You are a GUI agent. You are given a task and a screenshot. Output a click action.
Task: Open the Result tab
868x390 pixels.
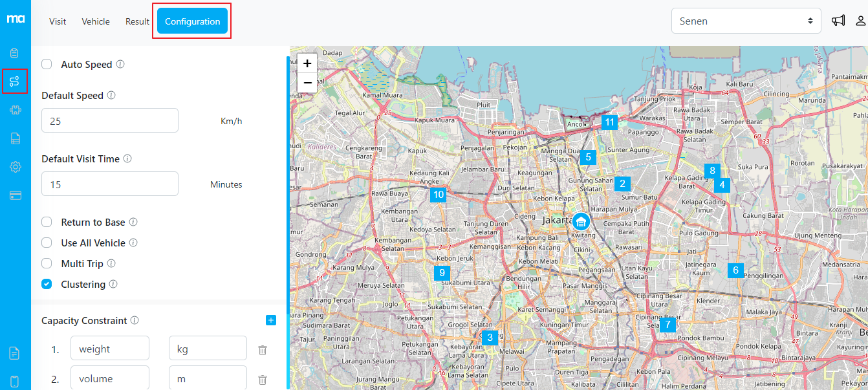pos(137,21)
